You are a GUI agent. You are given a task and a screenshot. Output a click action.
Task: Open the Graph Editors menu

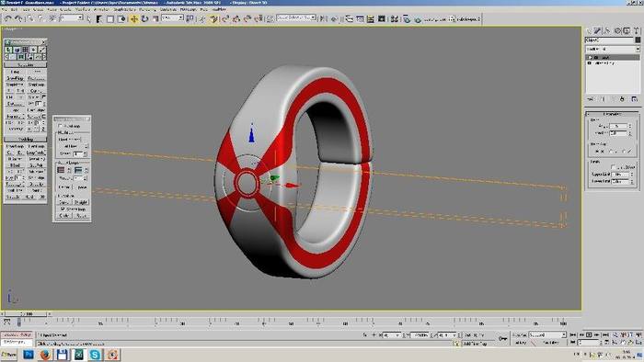click(x=124, y=9)
